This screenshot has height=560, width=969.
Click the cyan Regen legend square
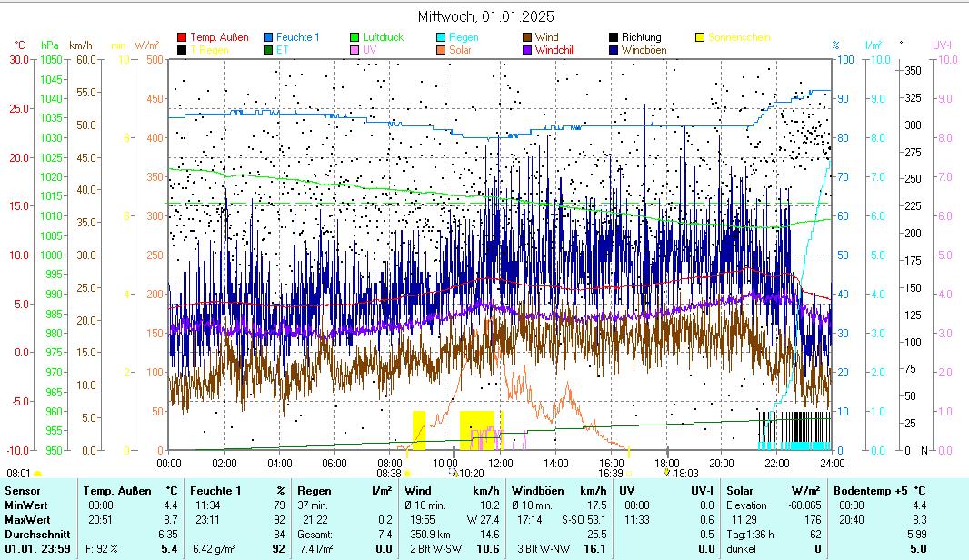pos(441,38)
